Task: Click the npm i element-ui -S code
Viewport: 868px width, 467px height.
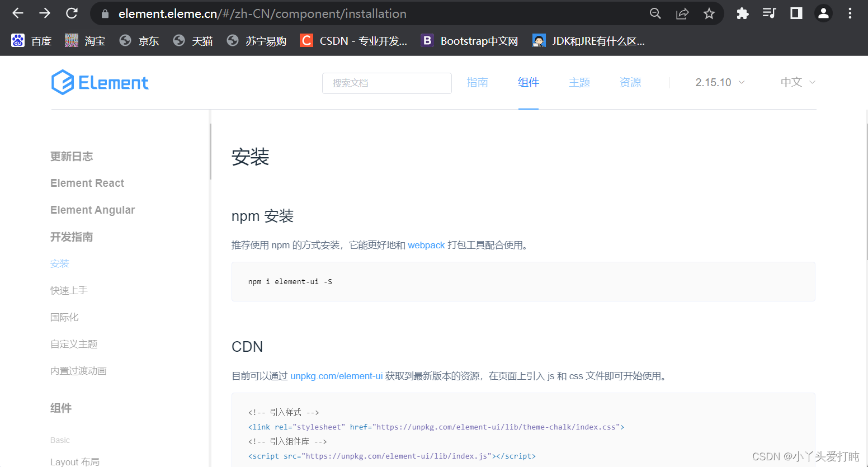Action: (290, 281)
